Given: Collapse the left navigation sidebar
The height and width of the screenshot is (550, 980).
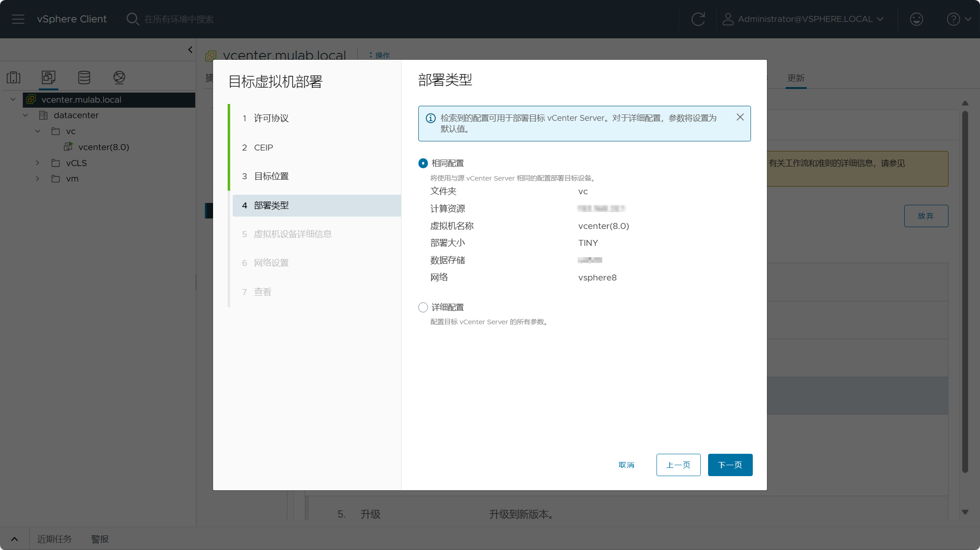Looking at the screenshot, I should pyautogui.click(x=190, y=50).
